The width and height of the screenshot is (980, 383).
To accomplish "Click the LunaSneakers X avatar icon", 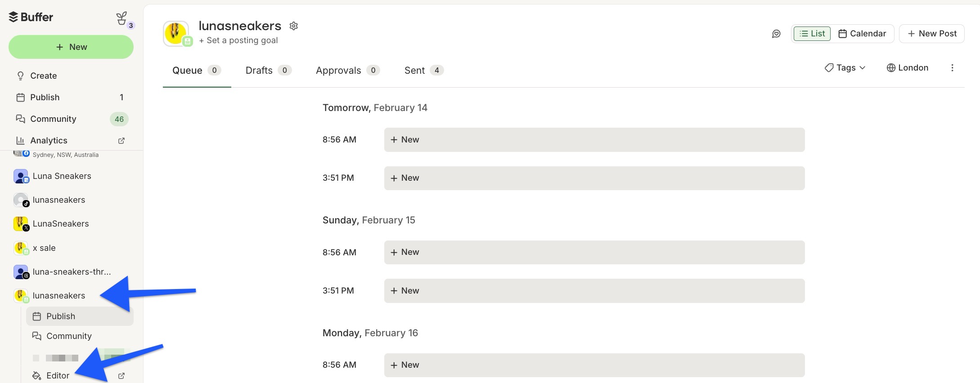I will pos(21,224).
